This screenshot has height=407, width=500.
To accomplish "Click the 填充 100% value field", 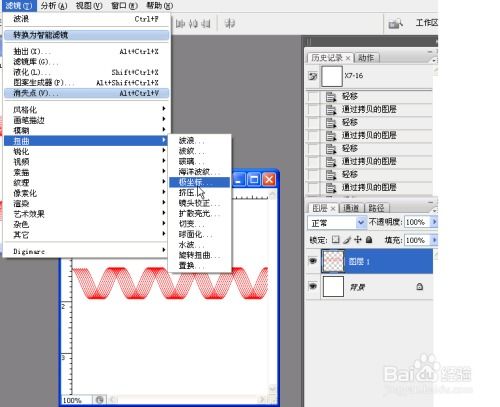I will coord(417,240).
